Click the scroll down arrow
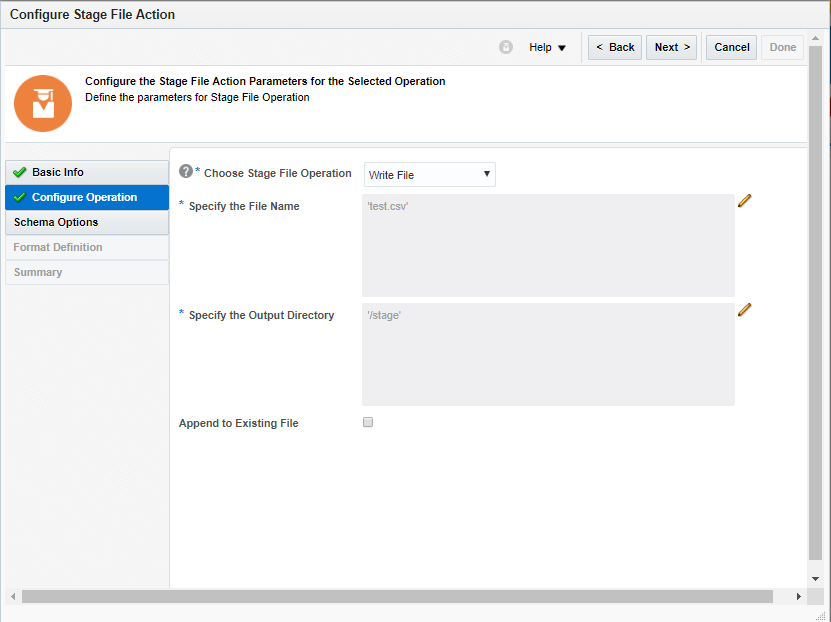This screenshot has height=622, width=831. pos(815,579)
